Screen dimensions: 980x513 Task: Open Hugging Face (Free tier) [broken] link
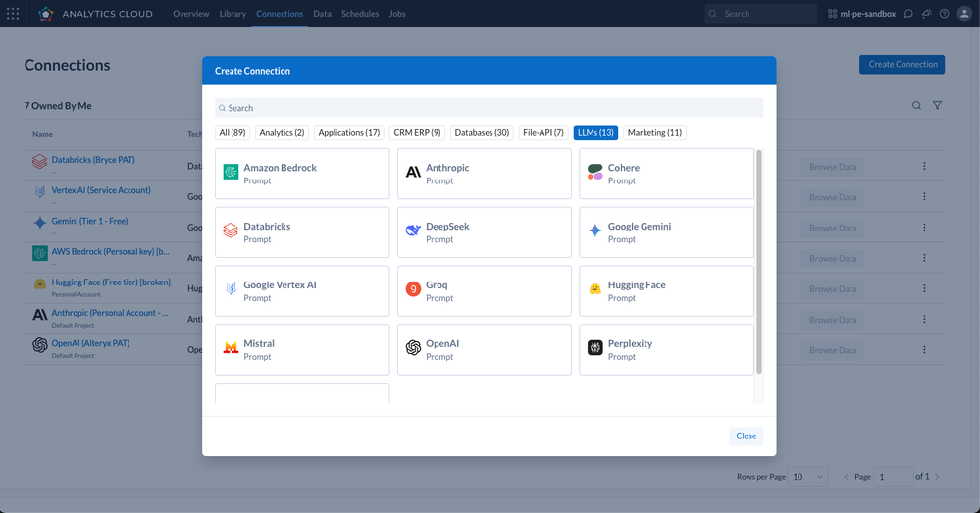click(111, 282)
